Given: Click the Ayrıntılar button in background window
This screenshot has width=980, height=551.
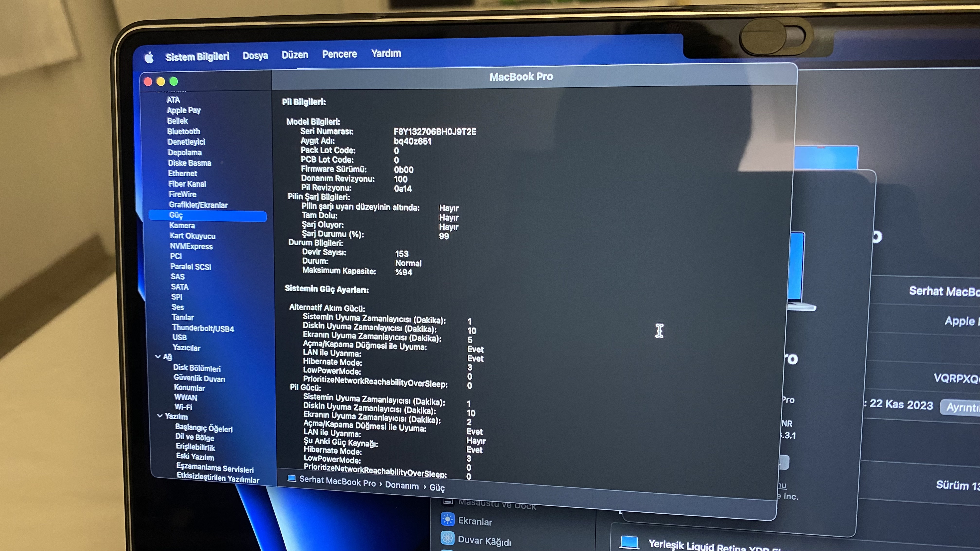Looking at the screenshot, I should pos(960,407).
